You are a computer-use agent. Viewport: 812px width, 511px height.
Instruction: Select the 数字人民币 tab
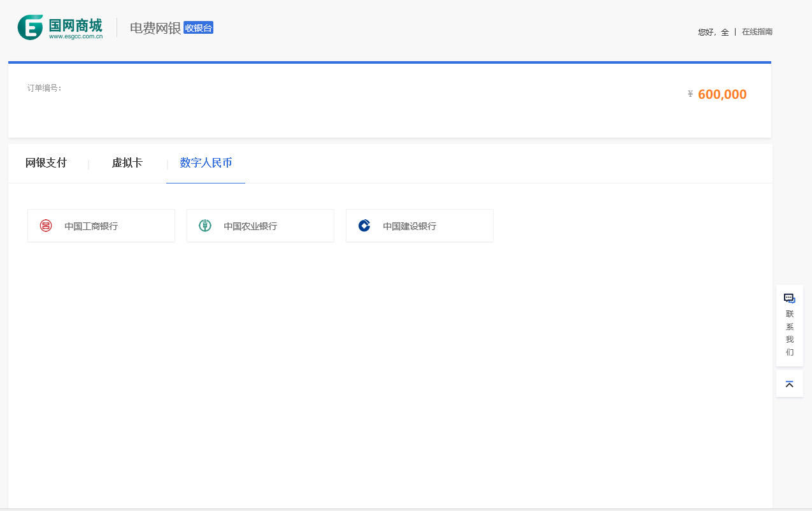(x=206, y=163)
